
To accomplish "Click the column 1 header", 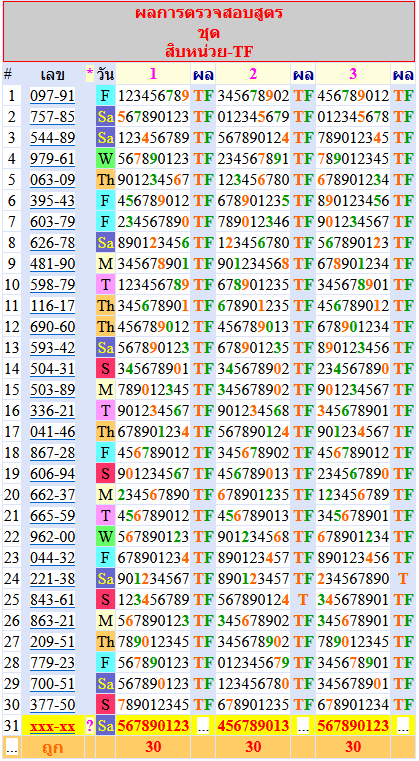I will pos(153,74).
